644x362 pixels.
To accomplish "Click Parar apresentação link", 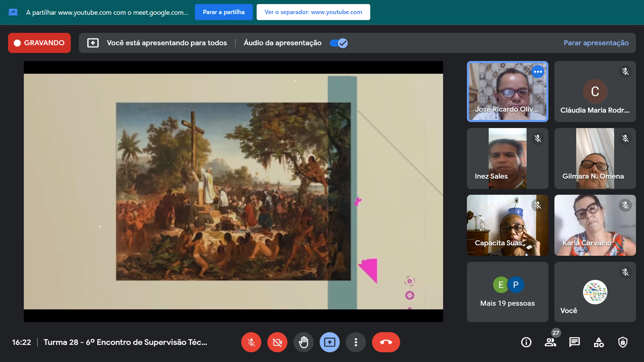I will coord(596,43).
